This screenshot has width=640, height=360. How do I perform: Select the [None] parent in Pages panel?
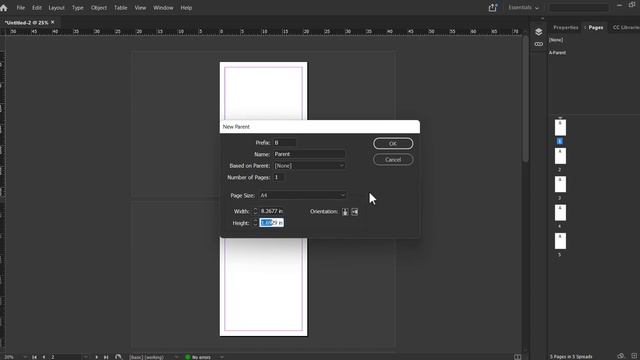pyautogui.click(x=556, y=40)
